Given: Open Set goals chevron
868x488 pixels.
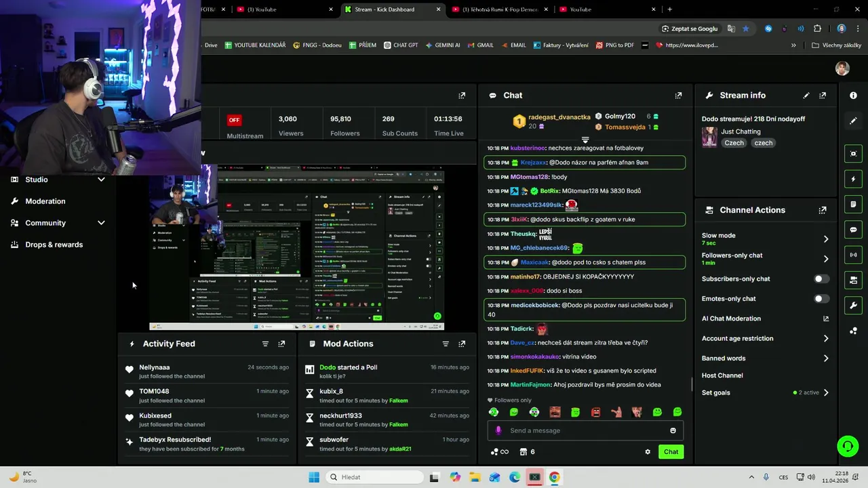Looking at the screenshot, I should click(x=826, y=392).
